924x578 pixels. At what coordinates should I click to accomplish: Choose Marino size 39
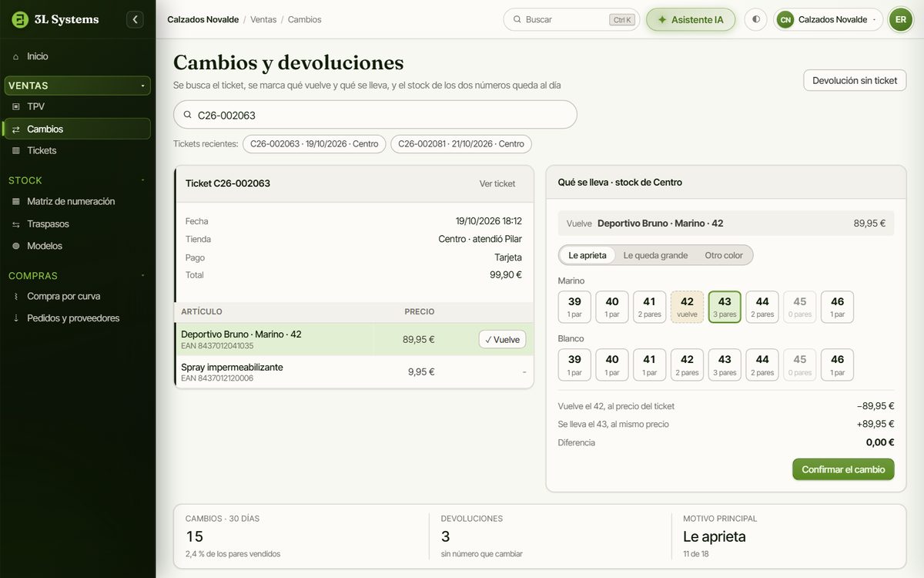click(x=574, y=307)
